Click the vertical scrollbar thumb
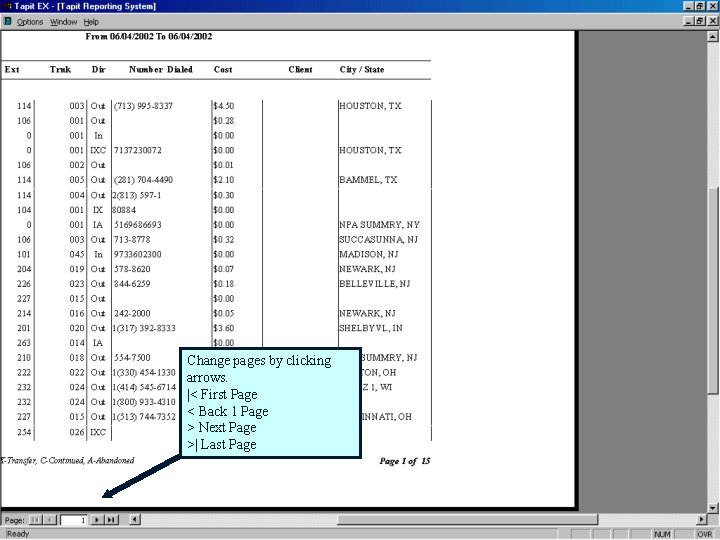 coord(713,290)
